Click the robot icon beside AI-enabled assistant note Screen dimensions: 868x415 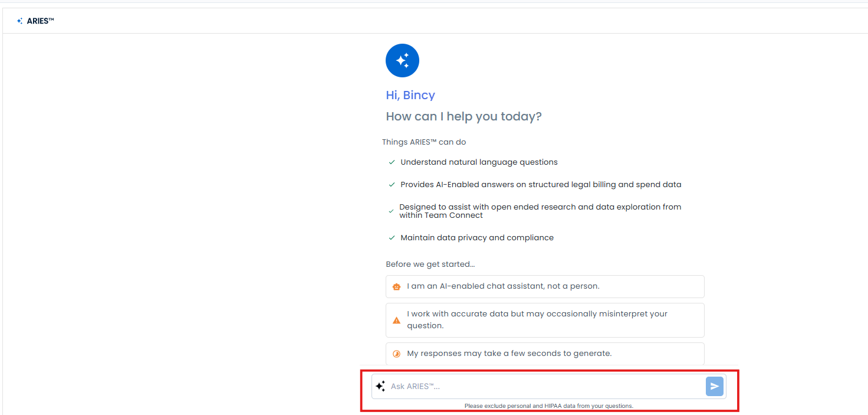(x=396, y=287)
